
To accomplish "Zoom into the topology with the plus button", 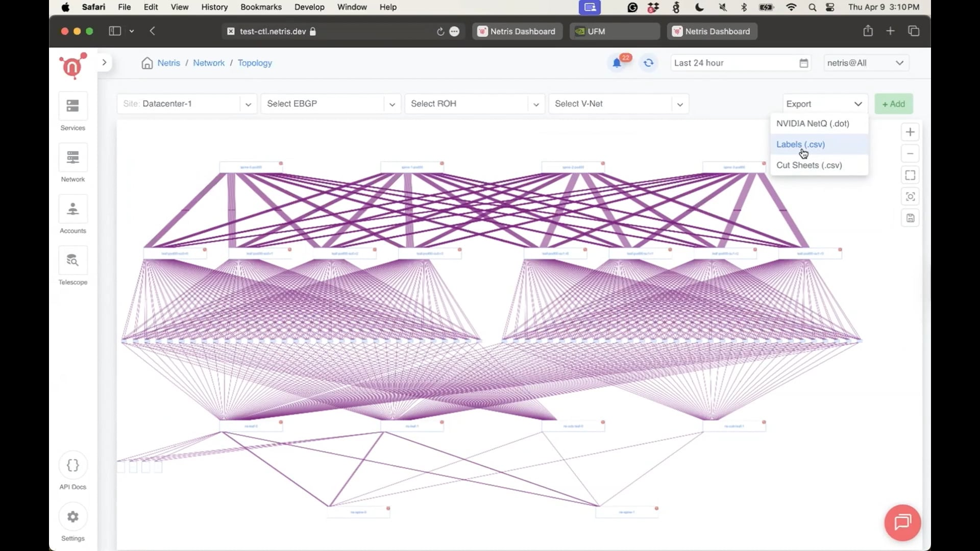I will [911, 132].
